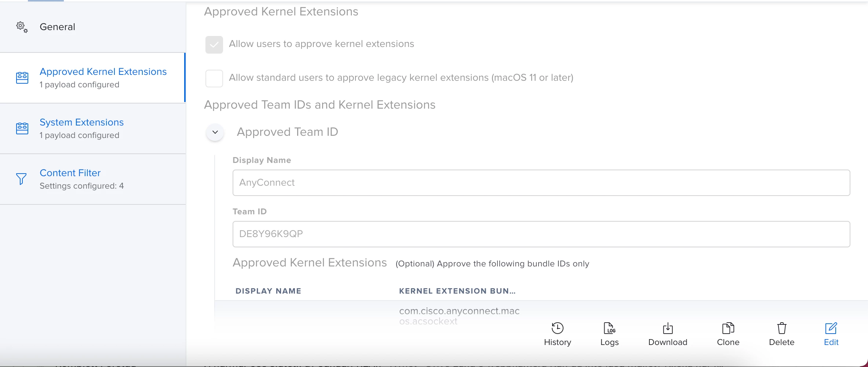Click the Edit pencil icon
The width and height of the screenshot is (868, 367).
click(x=831, y=328)
